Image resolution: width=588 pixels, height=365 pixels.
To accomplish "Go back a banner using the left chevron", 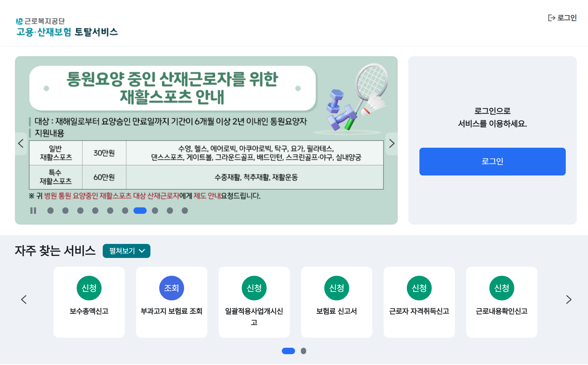I will [x=21, y=144].
